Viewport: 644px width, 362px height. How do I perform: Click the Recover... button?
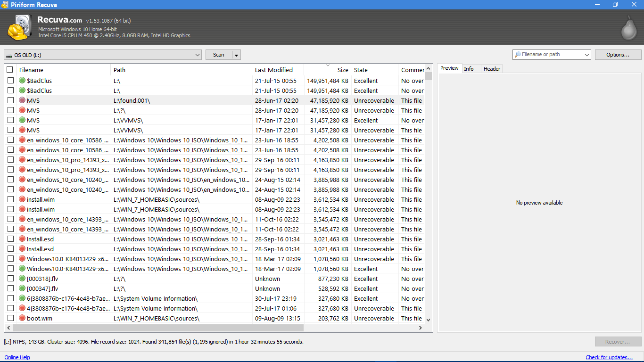point(618,342)
